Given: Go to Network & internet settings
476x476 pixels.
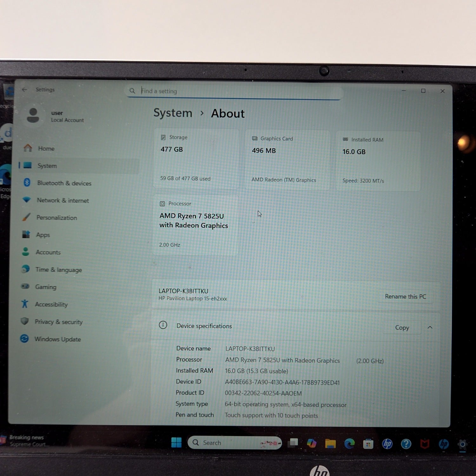Looking at the screenshot, I should pyautogui.click(x=63, y=201).
